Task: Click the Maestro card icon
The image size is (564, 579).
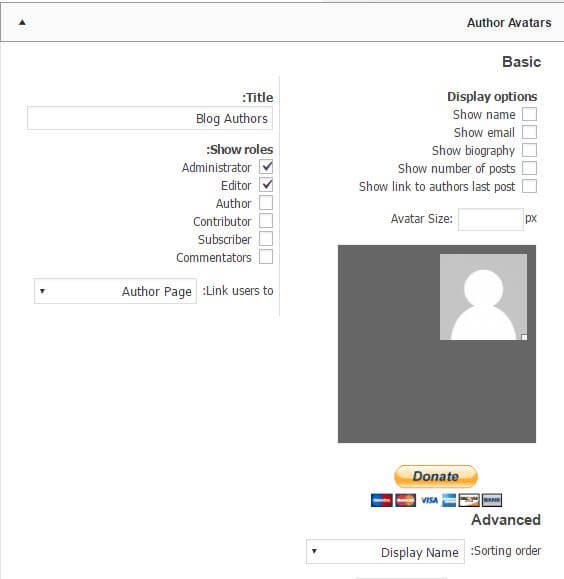Action: click(x=382, y=500)
